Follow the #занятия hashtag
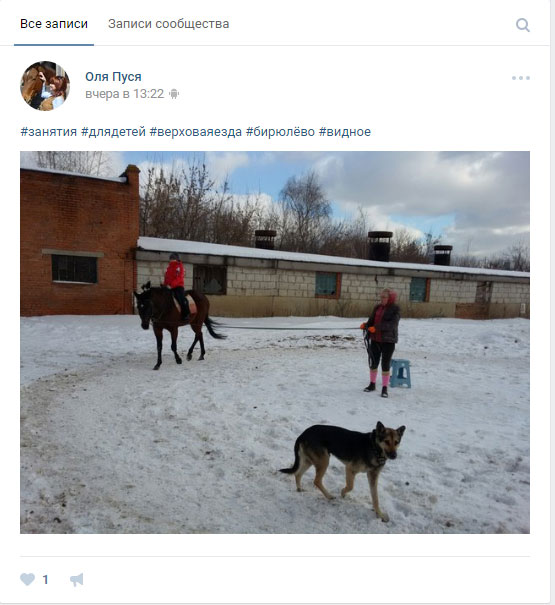This screenshot has width=555, height=605. (x=49, y=132)
